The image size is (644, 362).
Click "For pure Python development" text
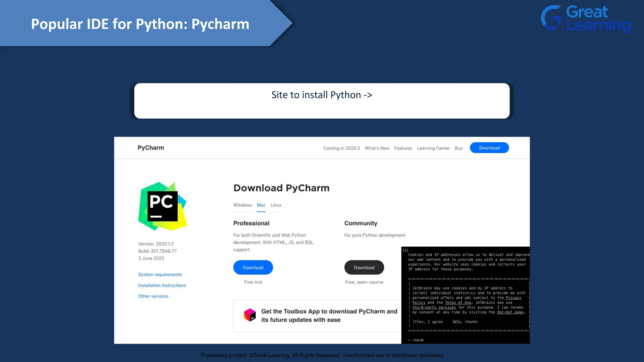[375, 235]
